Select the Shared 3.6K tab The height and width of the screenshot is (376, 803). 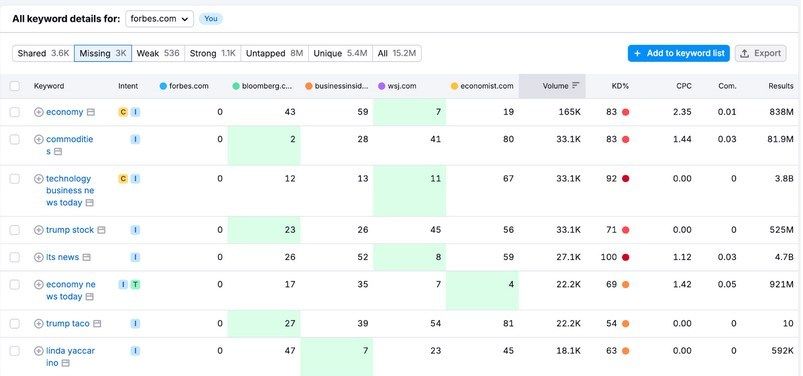coord(44,53)
